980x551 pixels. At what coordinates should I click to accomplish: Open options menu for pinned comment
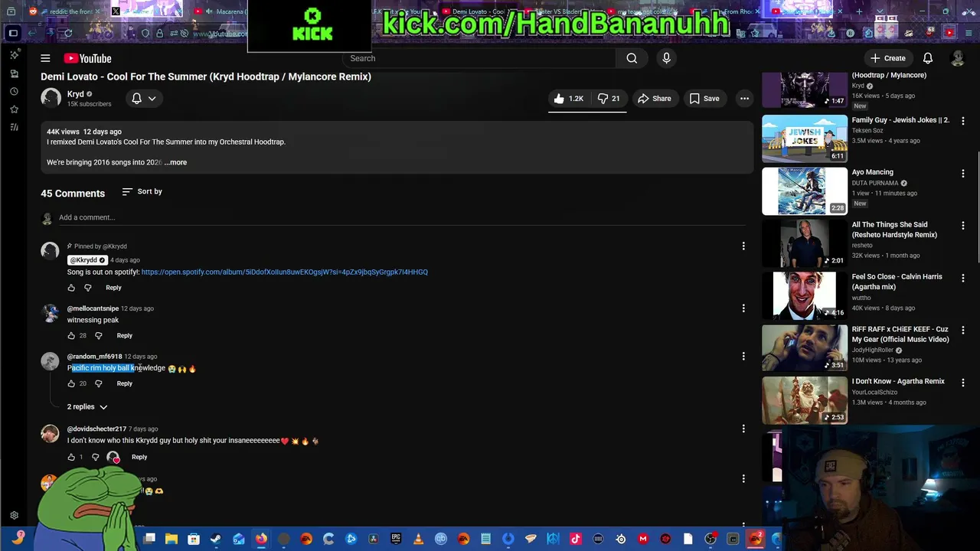coord(743,246)
